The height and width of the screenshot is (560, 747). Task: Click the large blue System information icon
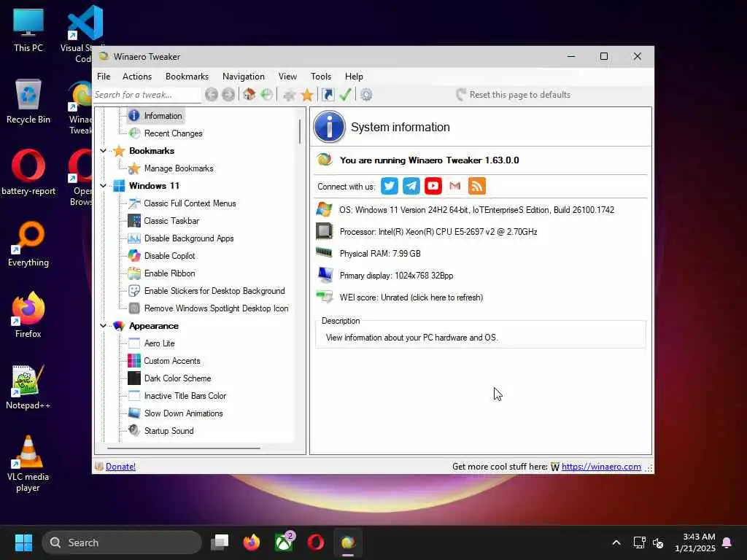tap(329, 127)
